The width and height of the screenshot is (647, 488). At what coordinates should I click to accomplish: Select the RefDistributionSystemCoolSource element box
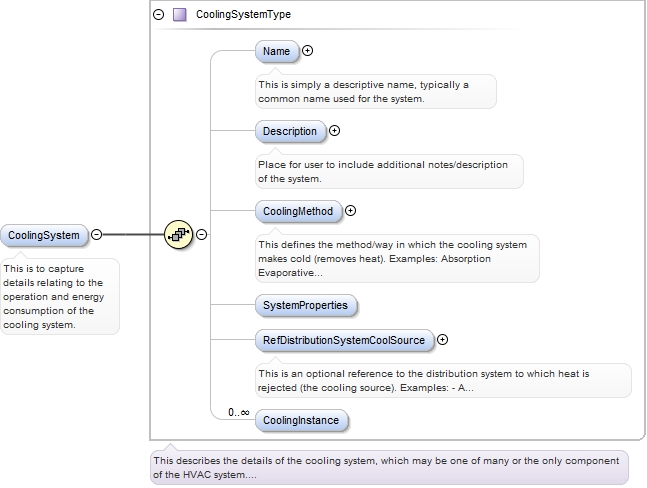click(345, 340)
